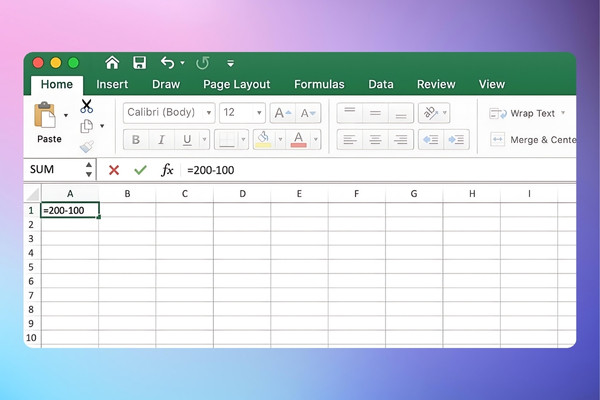Cancel formula entry with red X
Viewport: 600px width, 400px height.
114,170
